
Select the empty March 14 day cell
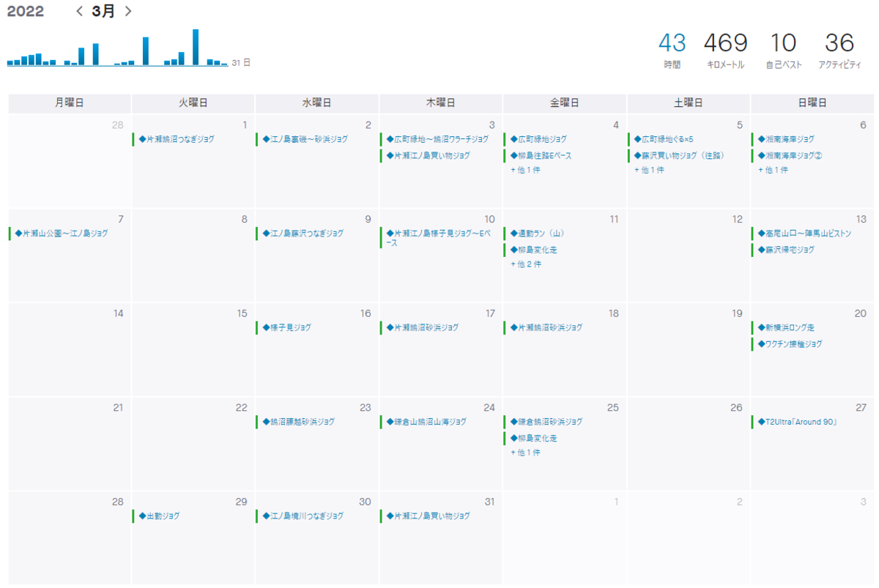click(70, 349)
